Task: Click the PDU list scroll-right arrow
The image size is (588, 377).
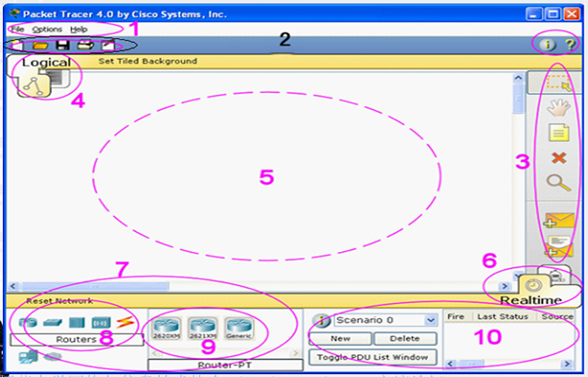Action: pyautogui.click(x=568, y=364)
